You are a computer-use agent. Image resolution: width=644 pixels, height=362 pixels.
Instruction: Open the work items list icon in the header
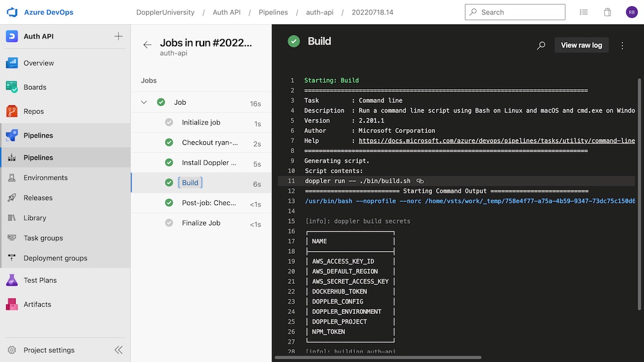coord(584,12)
